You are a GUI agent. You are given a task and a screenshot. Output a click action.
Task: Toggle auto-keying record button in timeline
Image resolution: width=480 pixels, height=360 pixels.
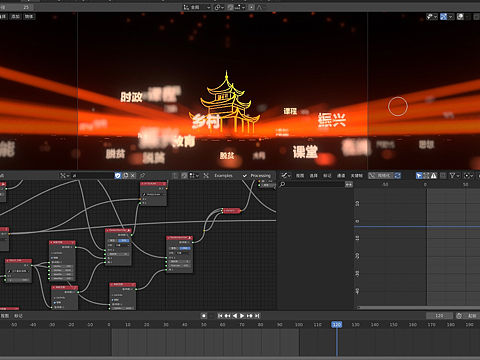tap(204, 316)
